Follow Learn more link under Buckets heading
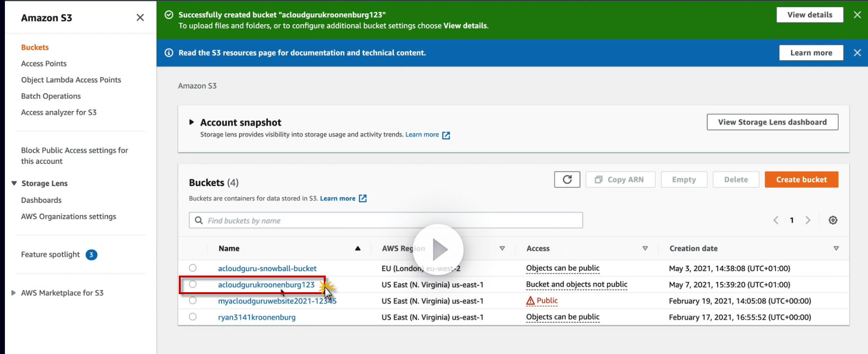Viewport: 868px width, 354px height. click(x=338, y=198)
